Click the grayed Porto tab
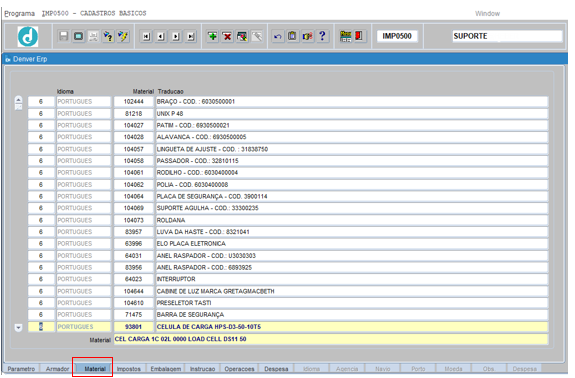The image size is (575, 378). (418, 368)
